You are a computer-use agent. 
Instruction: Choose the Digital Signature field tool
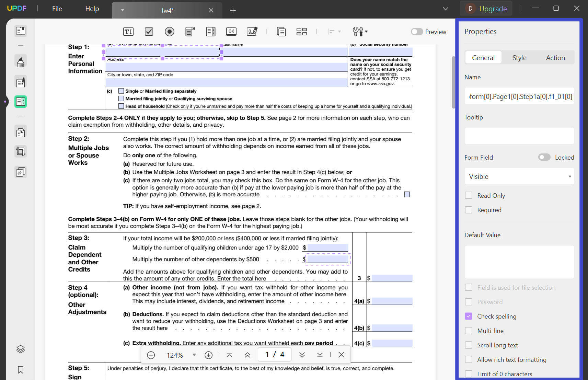pyautogui.click(x=252, y=31)
